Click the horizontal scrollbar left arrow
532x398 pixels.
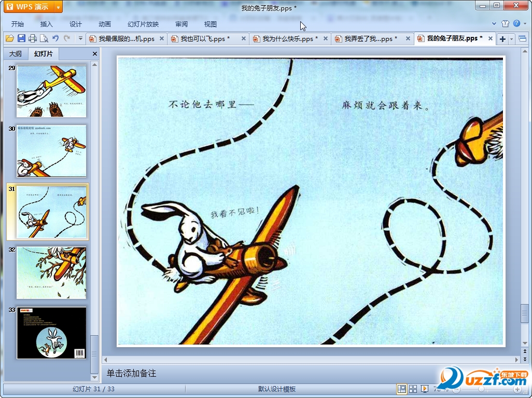pyautogui.click(x=105, y=359)
